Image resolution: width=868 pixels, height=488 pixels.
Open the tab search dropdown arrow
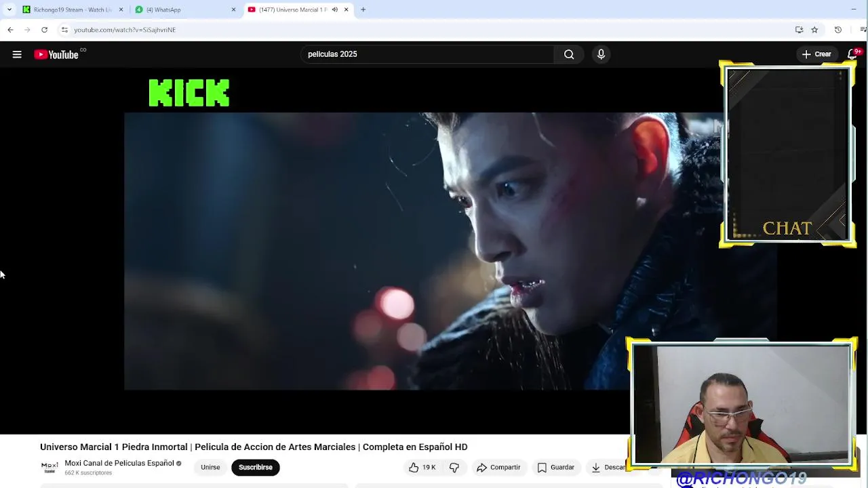[x=9, y=9]
